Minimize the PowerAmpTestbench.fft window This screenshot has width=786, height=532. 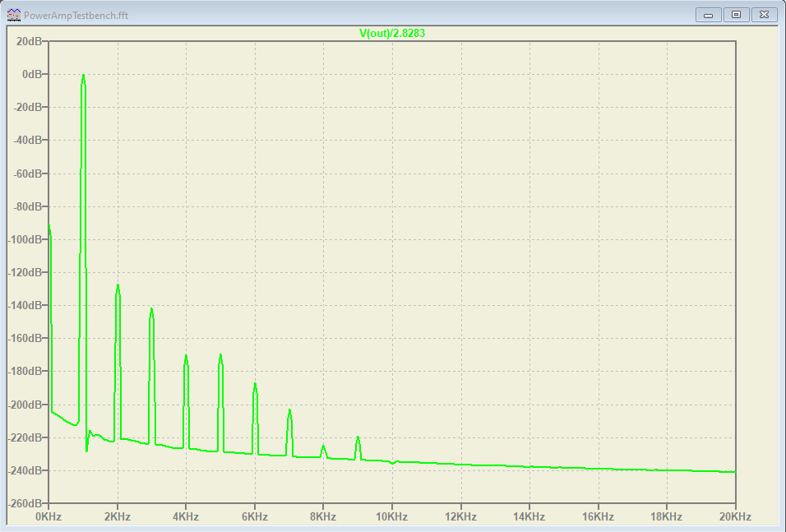[x=708, y=15]
